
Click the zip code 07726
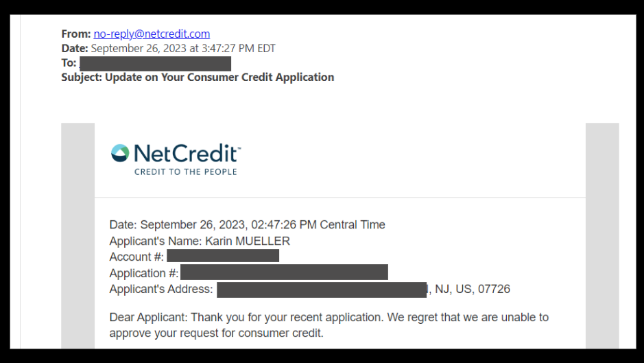point(494,289)
